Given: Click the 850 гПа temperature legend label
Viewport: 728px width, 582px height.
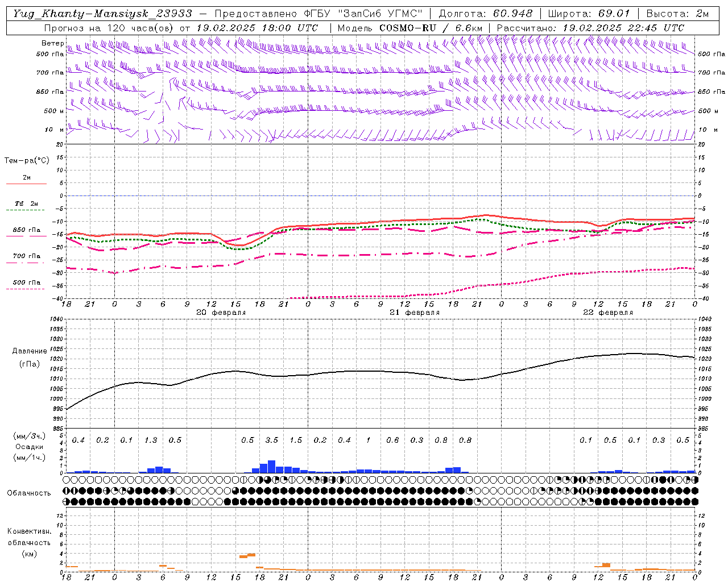Looking at the screenshot, I should (27, 230).
